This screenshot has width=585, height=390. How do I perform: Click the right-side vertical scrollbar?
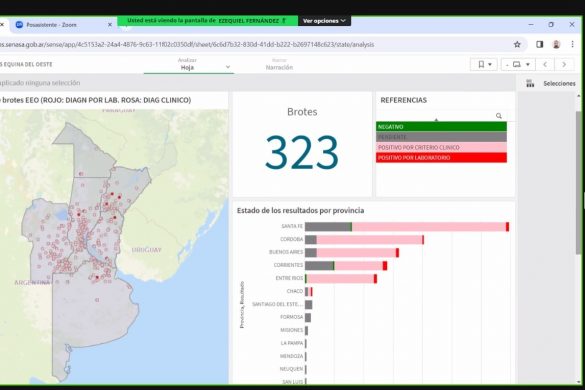click(579, 183)
